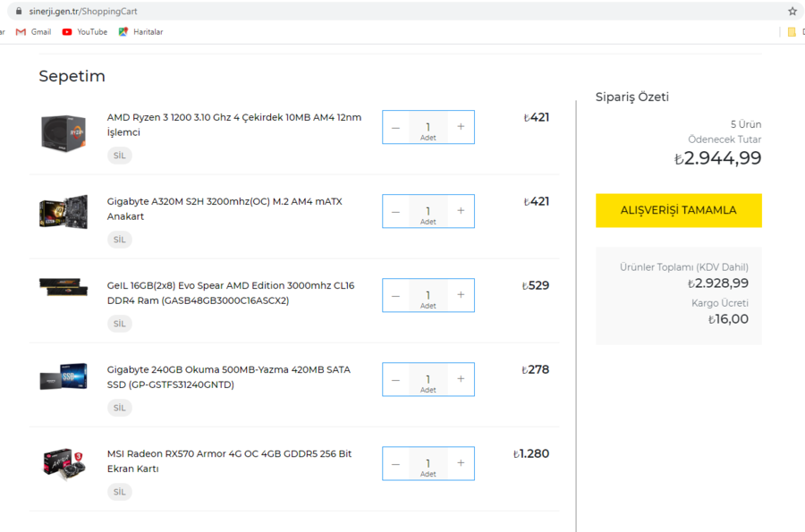Click the Kargo Ücreti label

pos(720,303)
